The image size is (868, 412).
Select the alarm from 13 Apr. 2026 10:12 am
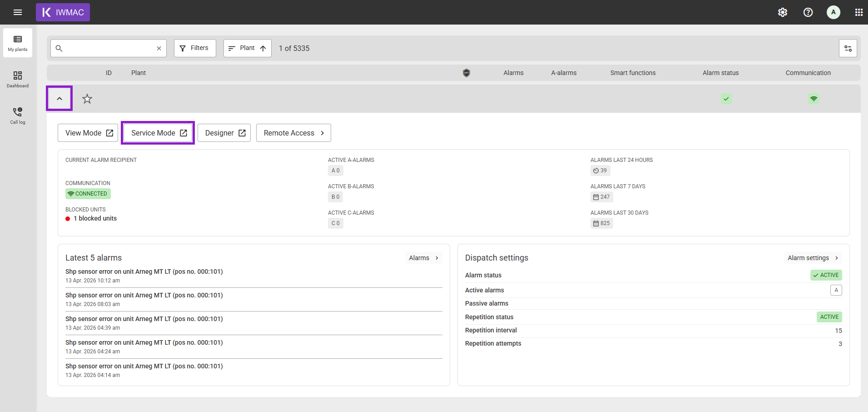(x=254, y=276)
